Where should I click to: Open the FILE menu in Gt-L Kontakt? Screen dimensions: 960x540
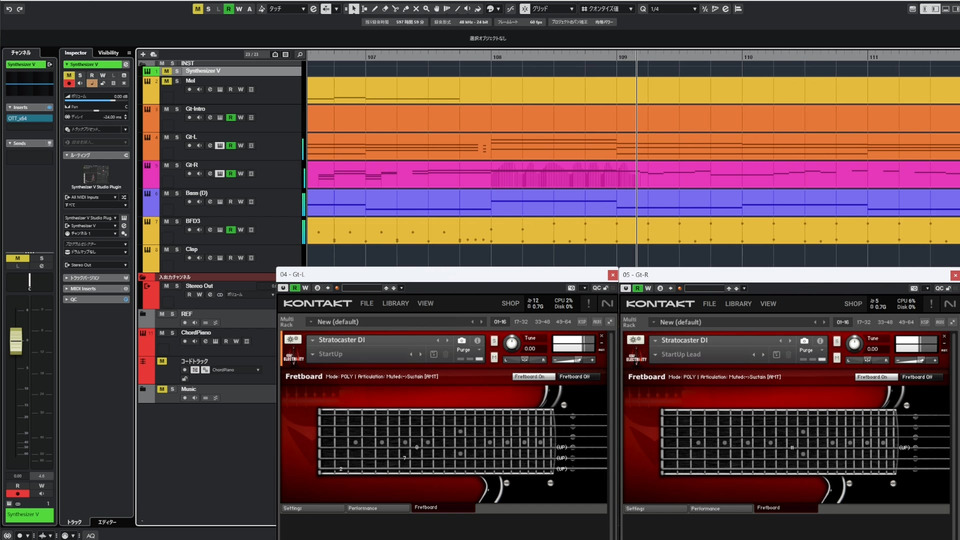pos(367,304)
